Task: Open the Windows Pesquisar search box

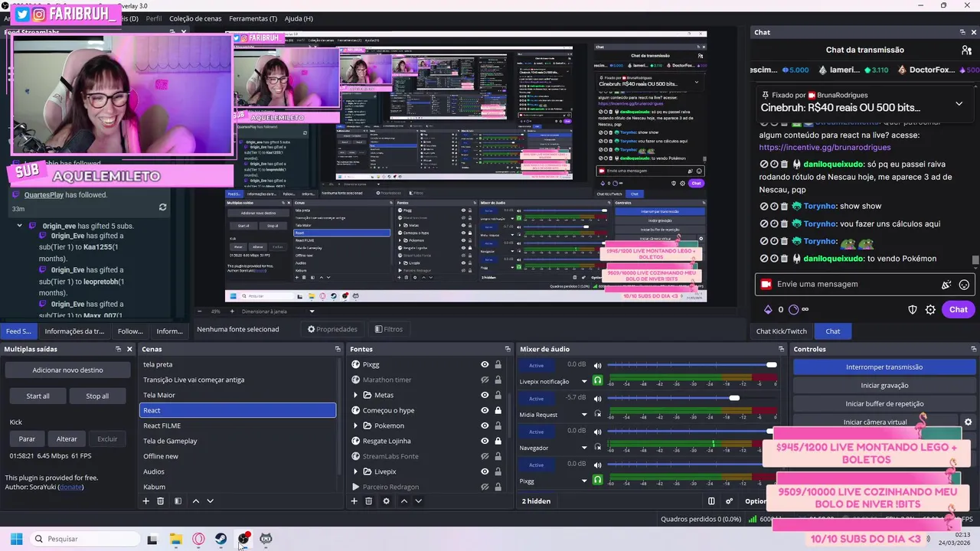Action: tap(86, 539)
